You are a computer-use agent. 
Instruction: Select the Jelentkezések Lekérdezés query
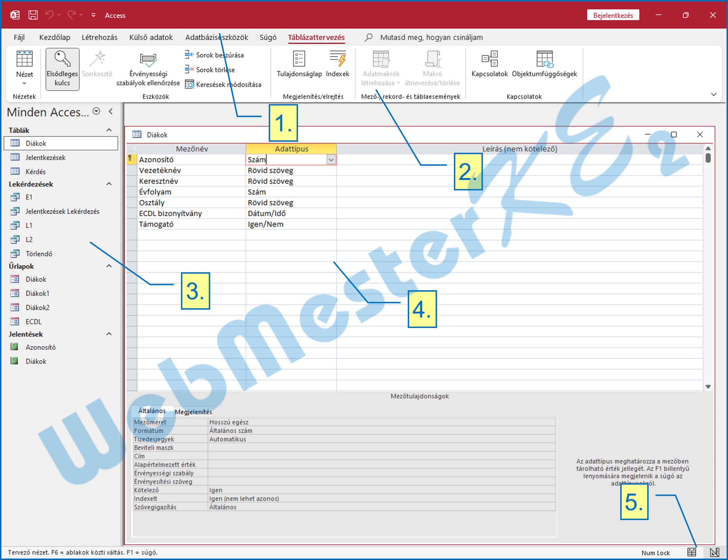coord(61,211)
